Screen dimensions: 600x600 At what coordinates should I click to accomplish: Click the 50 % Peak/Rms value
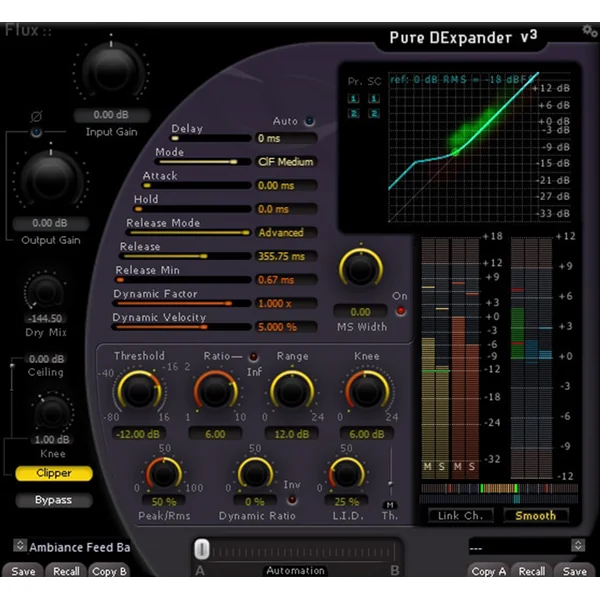pyautogui.click(x=164, y=501)
